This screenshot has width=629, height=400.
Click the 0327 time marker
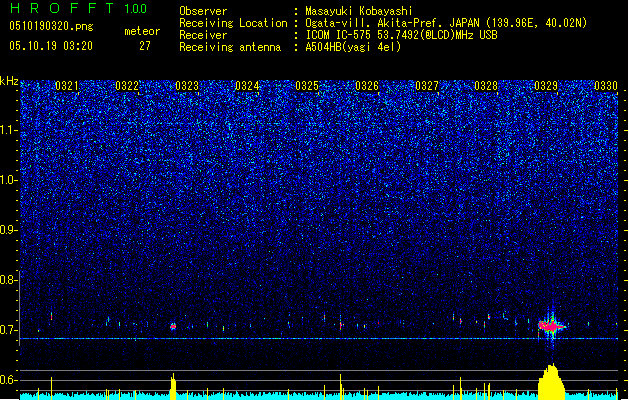[x=427, y=86]
